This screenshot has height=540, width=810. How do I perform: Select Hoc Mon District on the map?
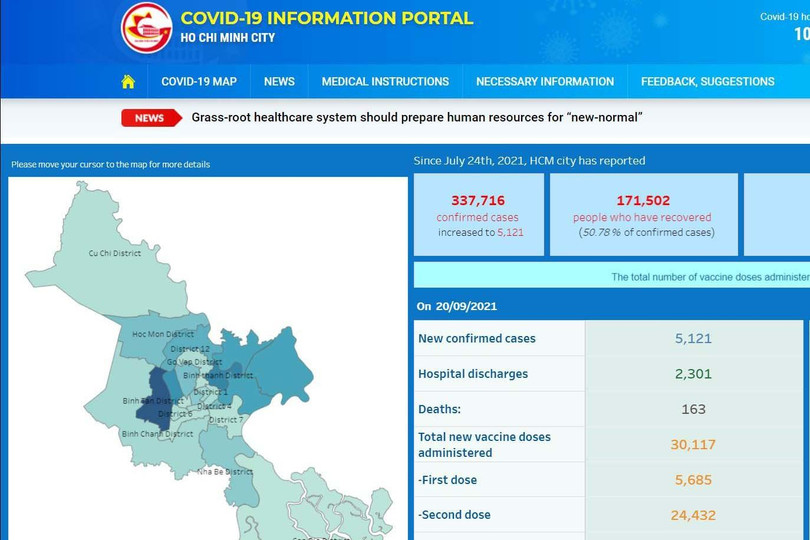point(163,334)
